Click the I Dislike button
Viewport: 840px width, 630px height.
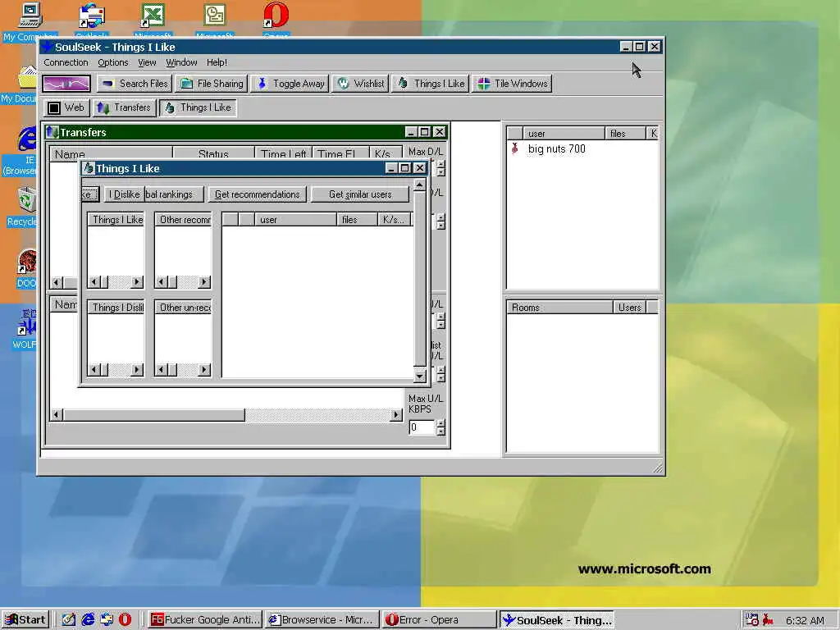click(124, 194)
